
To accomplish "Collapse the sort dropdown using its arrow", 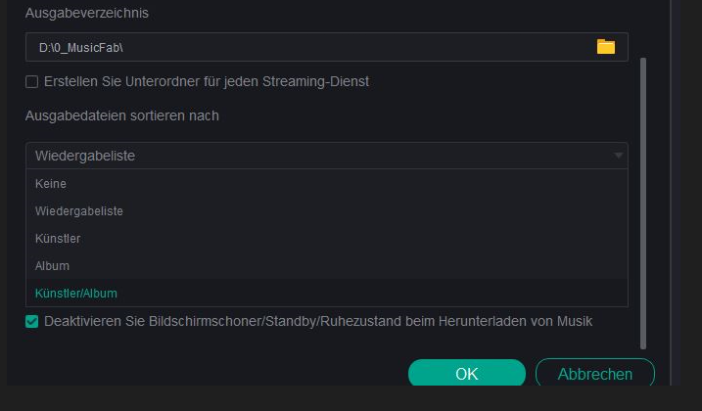I will (x=619, y=156).
